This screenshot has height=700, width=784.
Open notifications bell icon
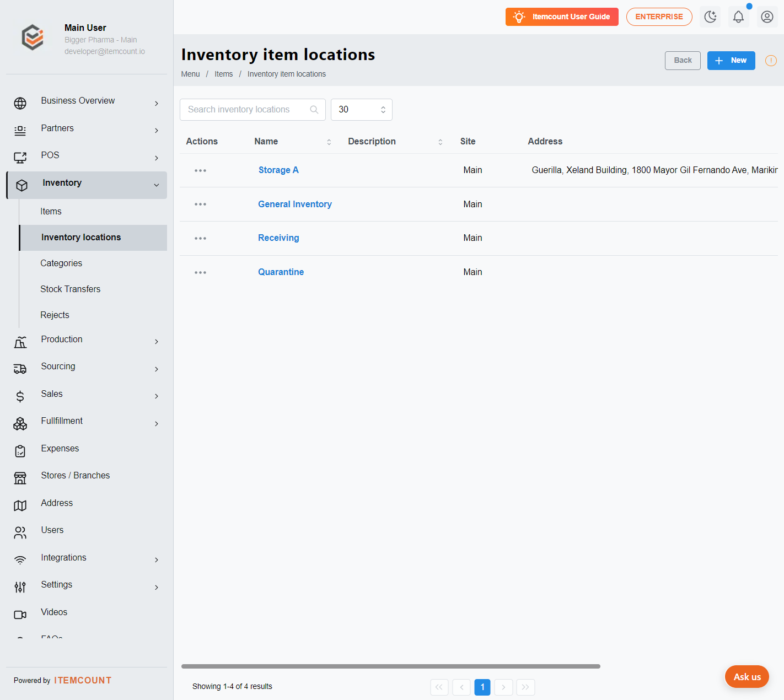click(x=738, y=17)
